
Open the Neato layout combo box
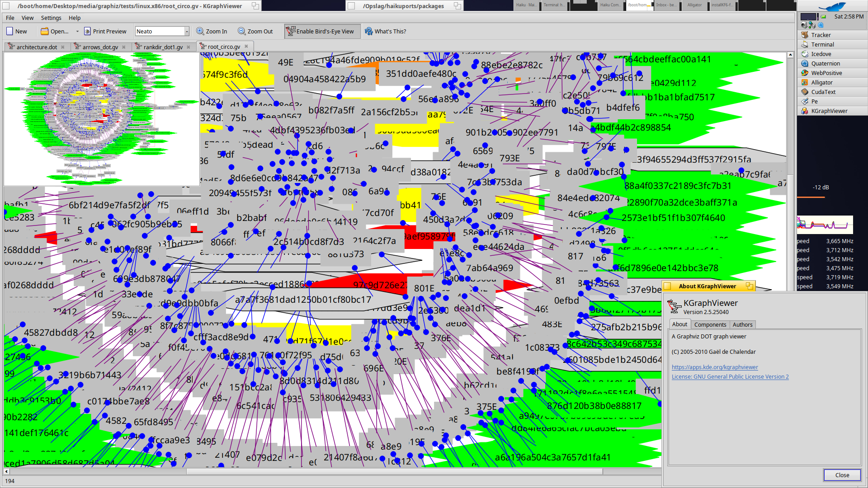click(186, 31)
